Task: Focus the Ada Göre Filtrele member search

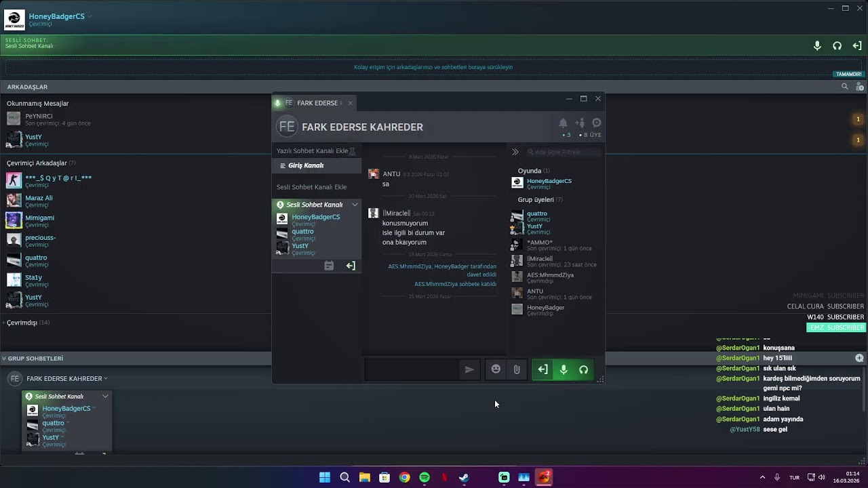Action: (x=564, y=152)
